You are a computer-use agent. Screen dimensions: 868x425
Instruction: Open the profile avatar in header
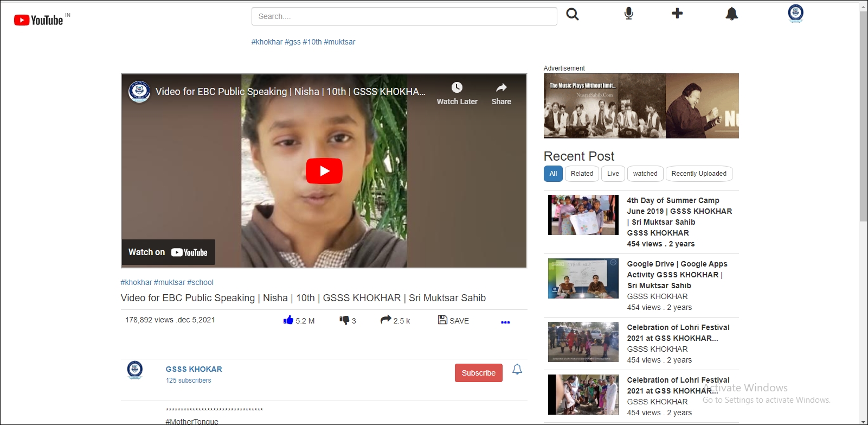pos(795,13)
